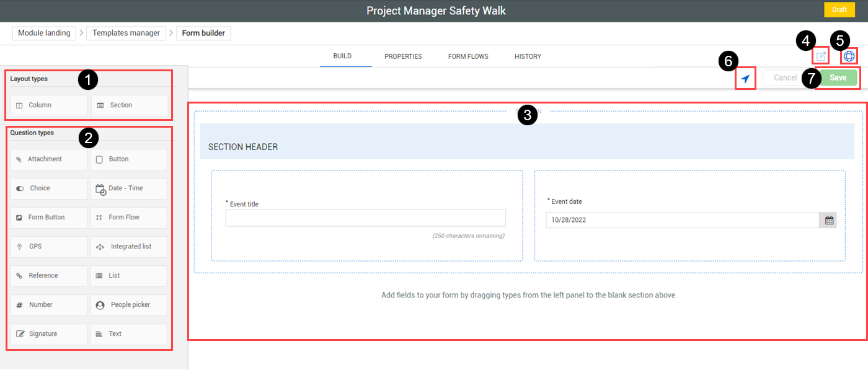Click the edit pencil icon at top right

pyautogui.click(x=821, y=56)
